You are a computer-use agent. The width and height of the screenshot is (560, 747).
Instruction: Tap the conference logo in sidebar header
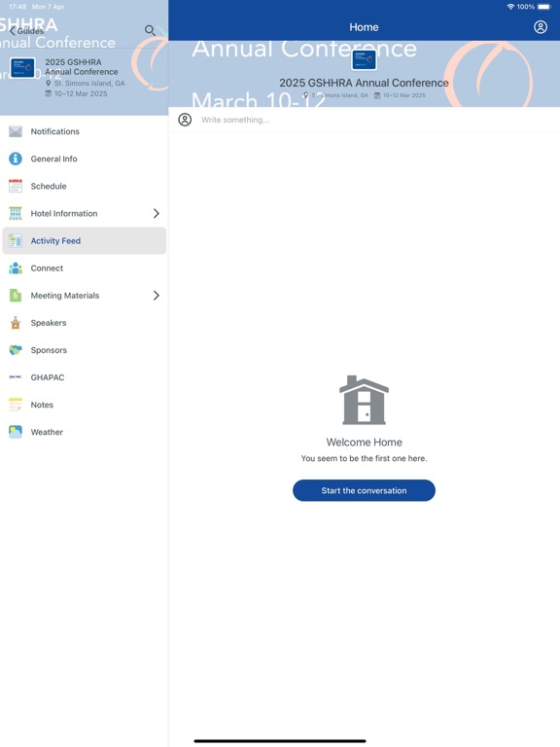22,68
